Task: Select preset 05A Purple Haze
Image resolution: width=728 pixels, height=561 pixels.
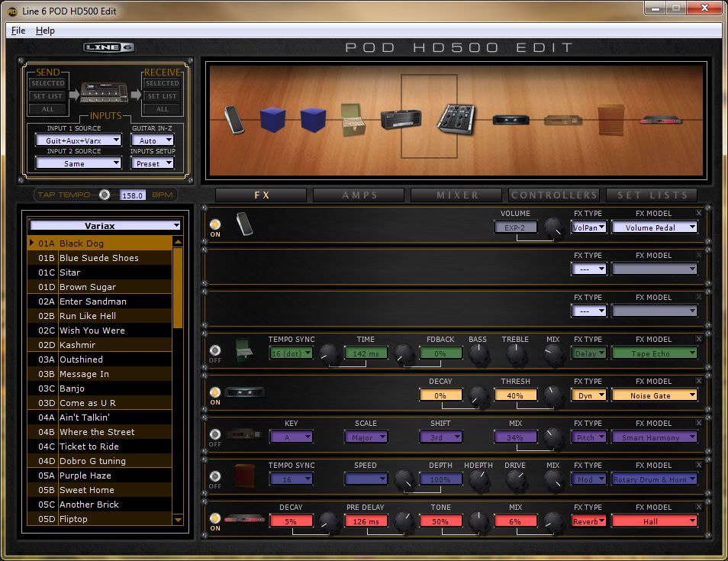Action: coord(99,476)
